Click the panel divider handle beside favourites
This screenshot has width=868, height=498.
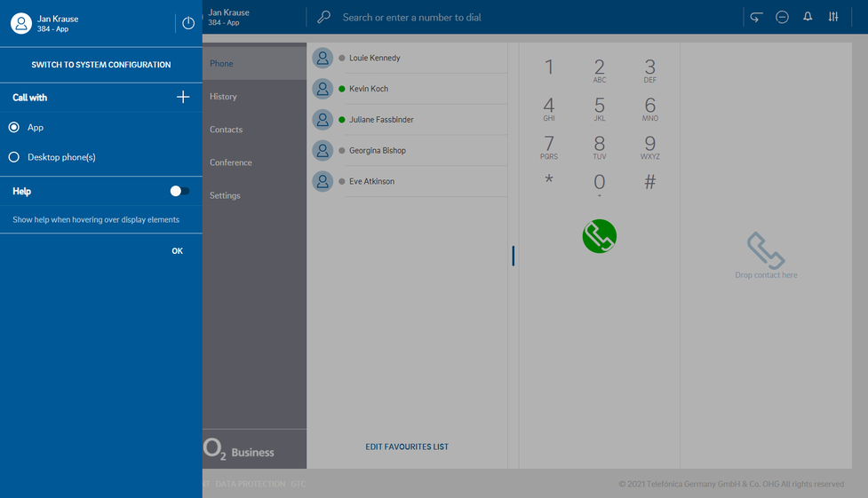[x=514, y=256]
